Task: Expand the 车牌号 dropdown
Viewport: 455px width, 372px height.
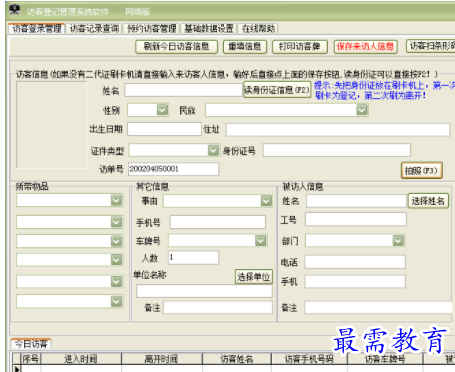Action: coord(261,240)
